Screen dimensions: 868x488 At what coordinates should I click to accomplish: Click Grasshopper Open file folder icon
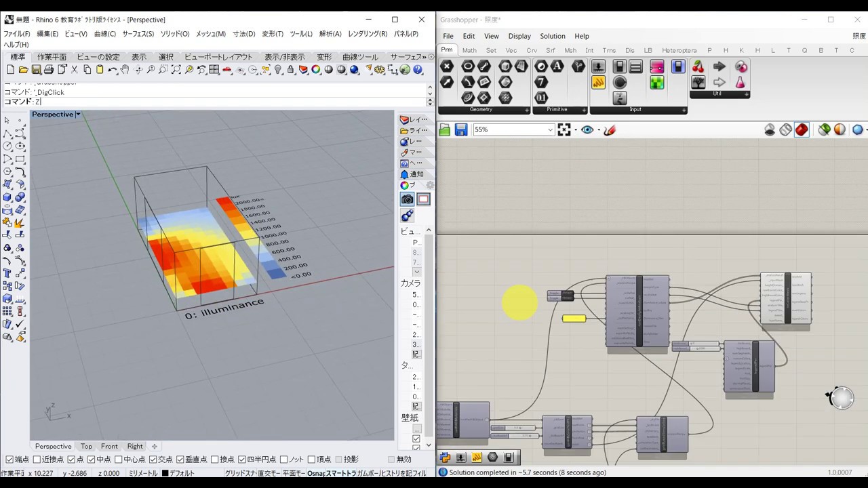point(445,129)
